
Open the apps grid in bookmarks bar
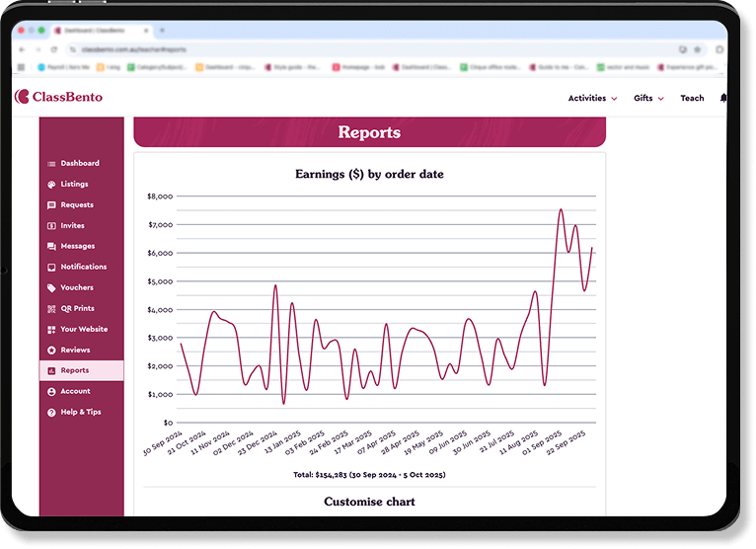click(21, 67)
